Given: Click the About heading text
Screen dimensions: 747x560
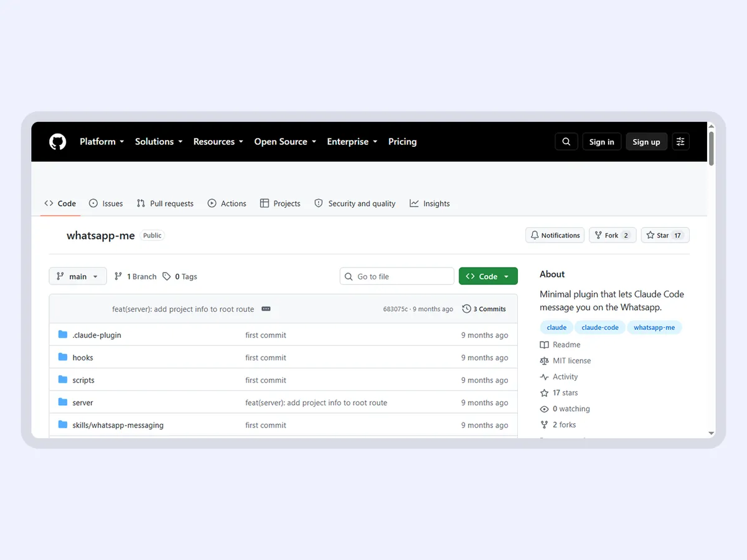Looking at the screenshot, I should [552, 274].
